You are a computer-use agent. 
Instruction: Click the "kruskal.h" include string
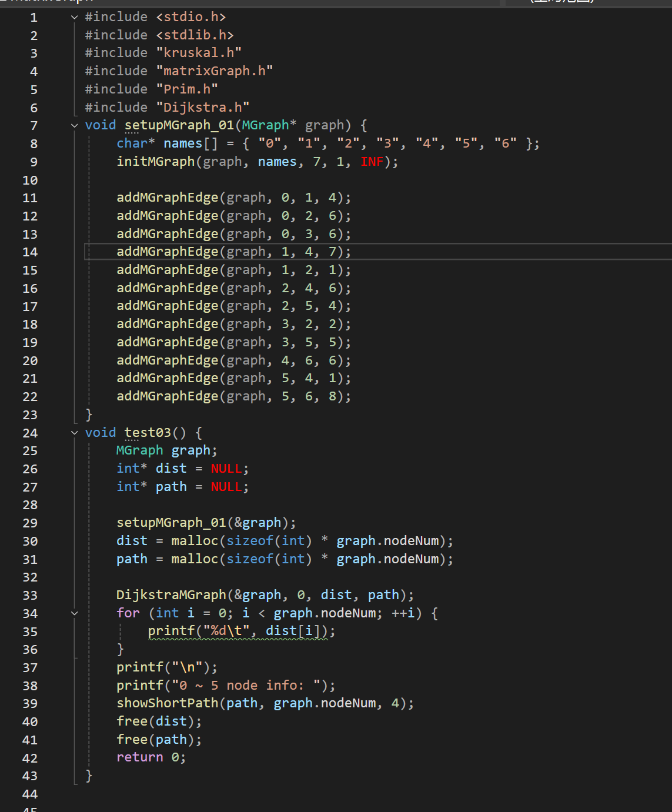pos(199,53)
